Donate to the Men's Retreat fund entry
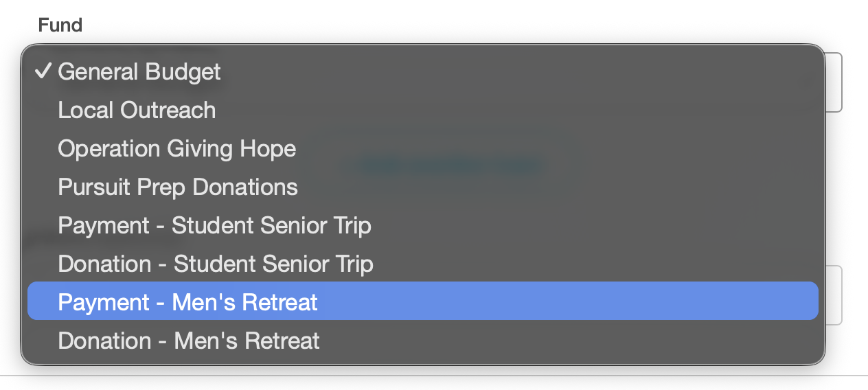868x390 pixels. click(189, 341)
